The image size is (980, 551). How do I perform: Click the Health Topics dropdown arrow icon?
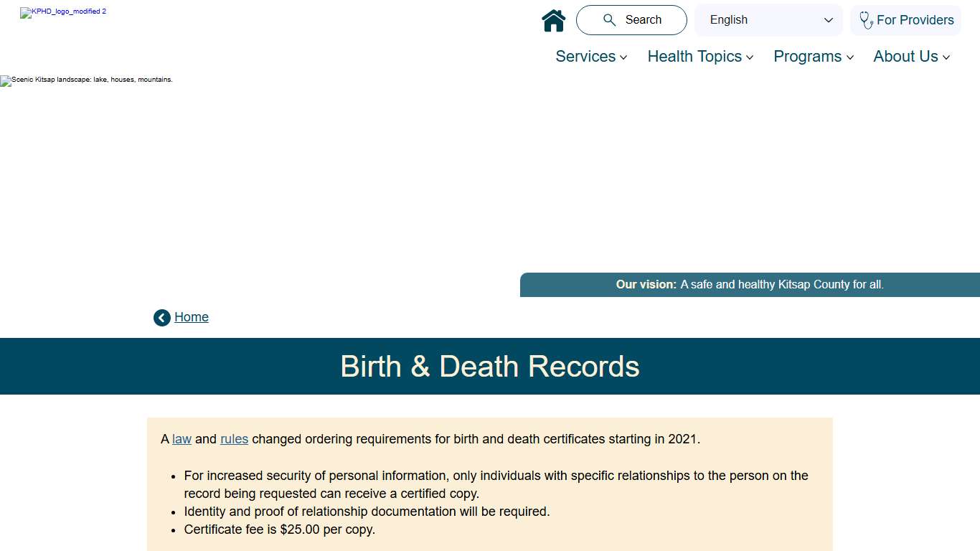tap(750, 57)
